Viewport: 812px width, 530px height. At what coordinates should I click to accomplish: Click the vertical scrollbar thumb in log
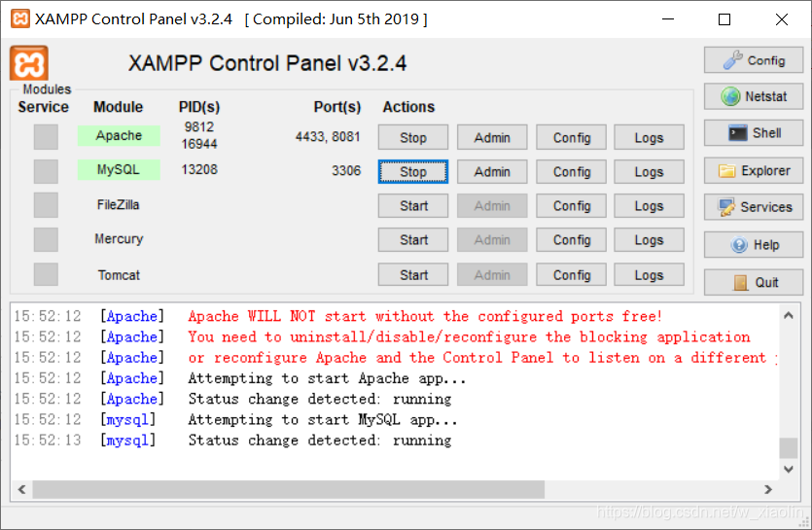tap(789, 448)
